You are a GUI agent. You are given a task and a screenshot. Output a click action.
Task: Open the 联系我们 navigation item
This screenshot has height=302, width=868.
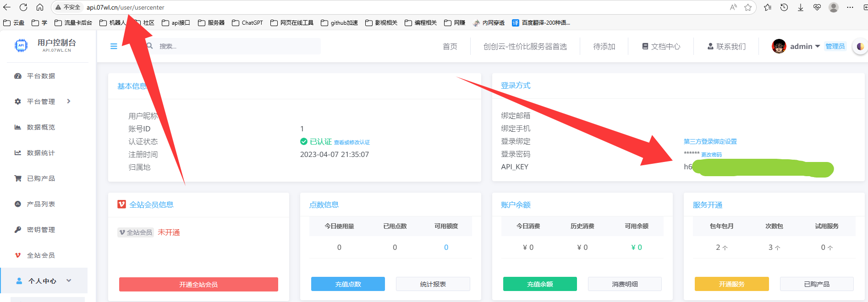tap(726, 46)
